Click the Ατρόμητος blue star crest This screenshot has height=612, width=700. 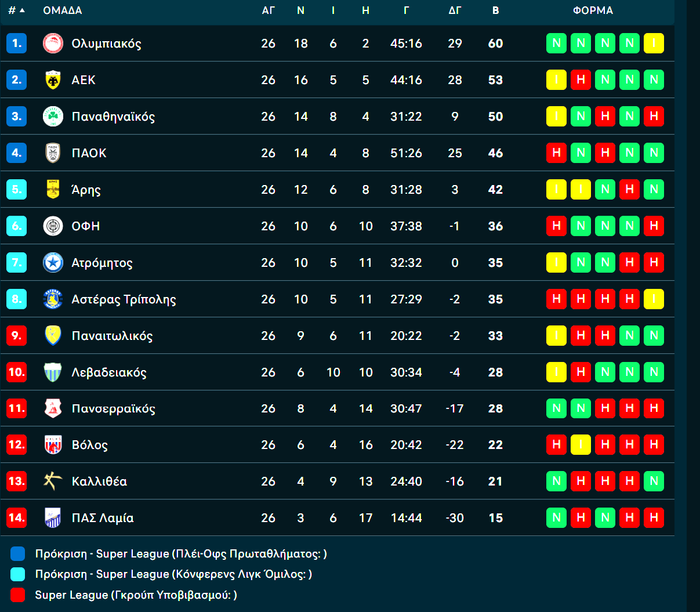click(x=53, y=263)
